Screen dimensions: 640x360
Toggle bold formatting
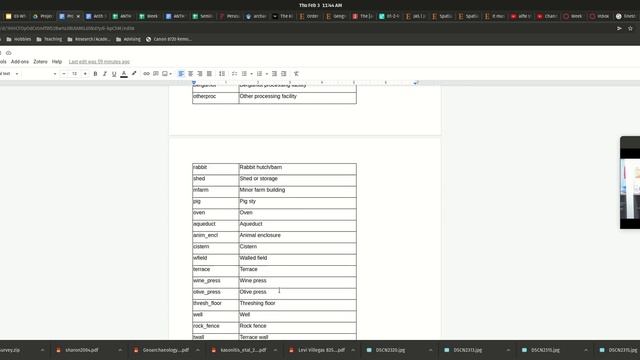(96, 74)
